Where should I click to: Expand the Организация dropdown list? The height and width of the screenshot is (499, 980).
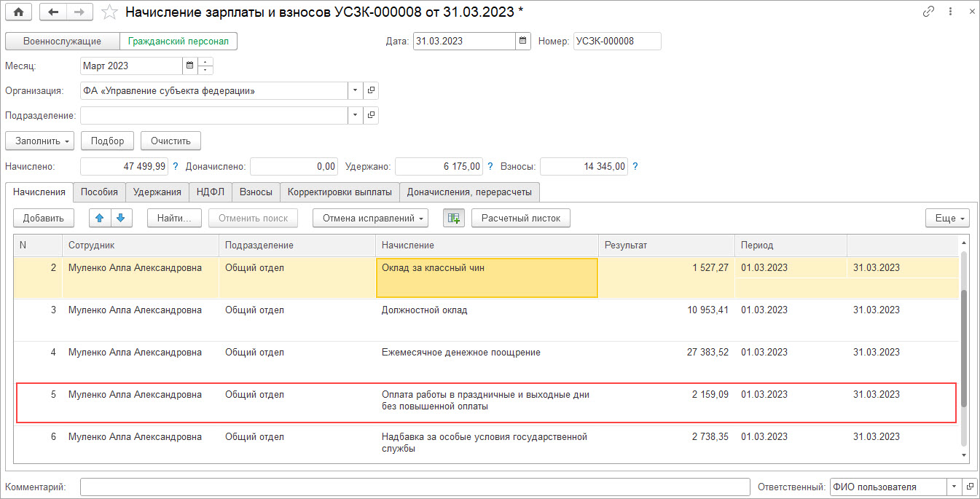click(x=355, y=90)
